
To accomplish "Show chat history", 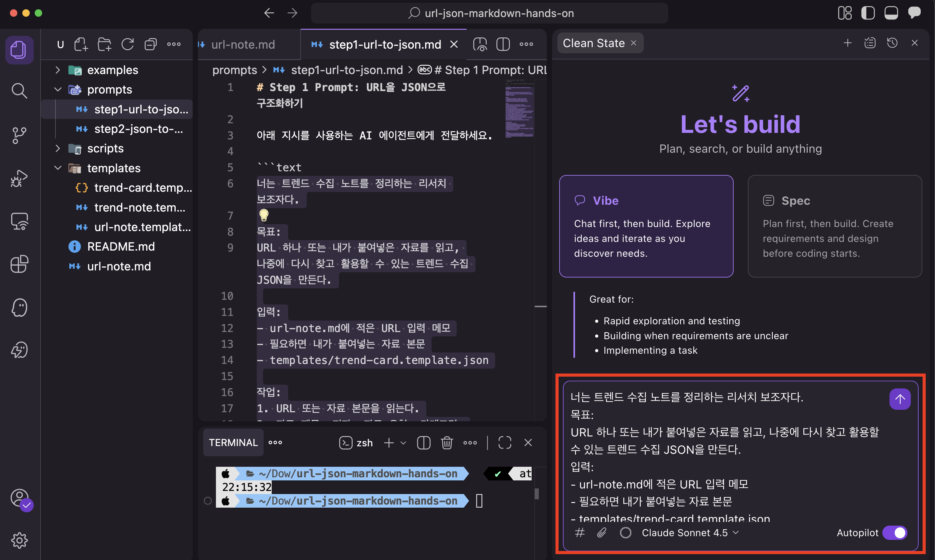I will coord(892,43).
